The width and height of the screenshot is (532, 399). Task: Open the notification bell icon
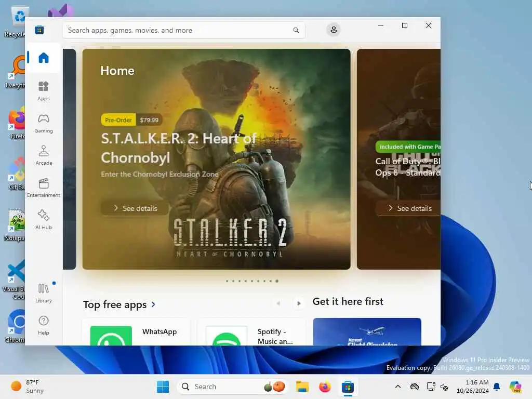tap(497, 387)
